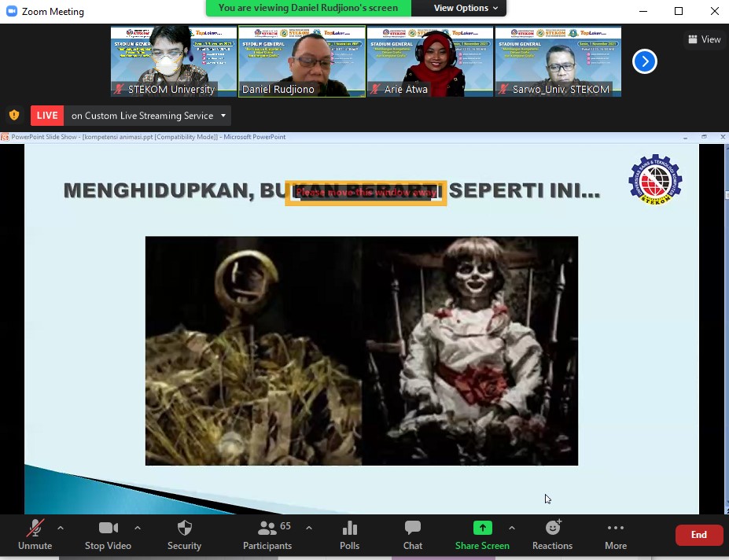Viewport: 729px width, 560px height.
Task: Open the Polls window
Action: [350, 534]
